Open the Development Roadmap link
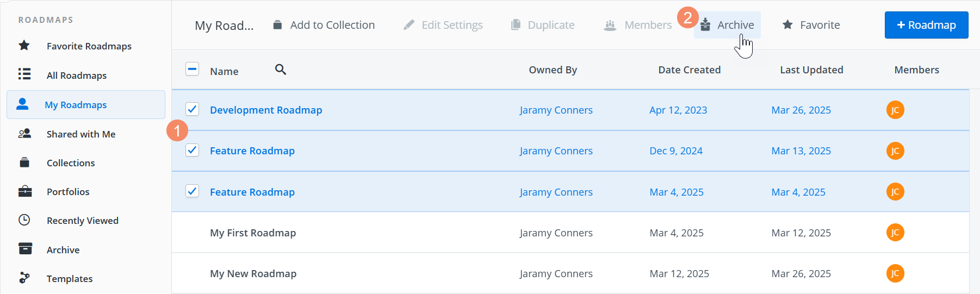Screen dimensions: 980x294 (x=266, y=110)
